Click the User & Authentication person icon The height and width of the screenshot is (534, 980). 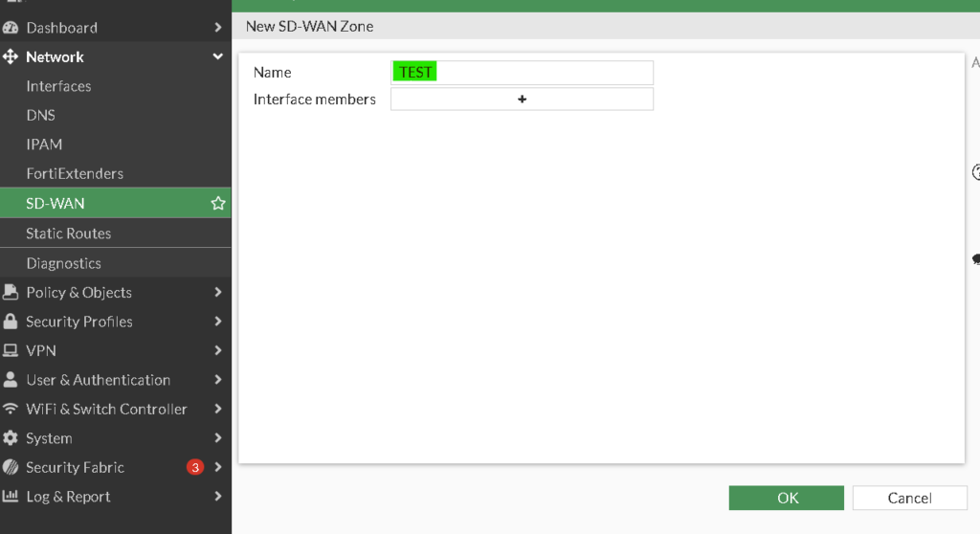point(11,380)
